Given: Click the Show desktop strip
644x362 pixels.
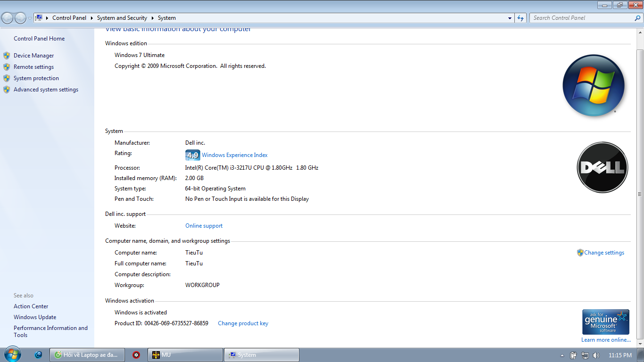Looking at the screenshot, I should (x=641, y=355).
